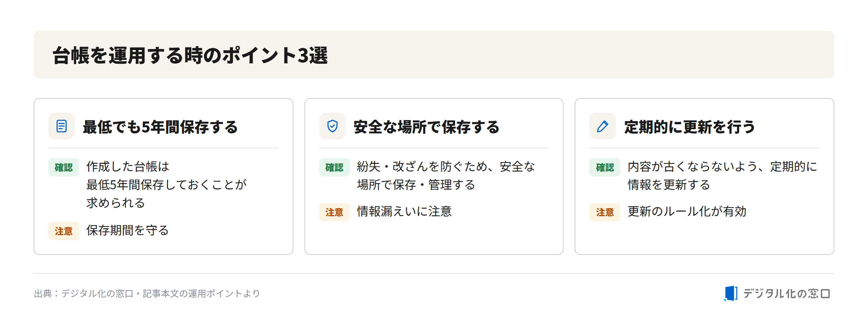868x334 pixels.
Task: Click the document icon beside 最低でも5年間保存する
Action: tap(62, 126)
